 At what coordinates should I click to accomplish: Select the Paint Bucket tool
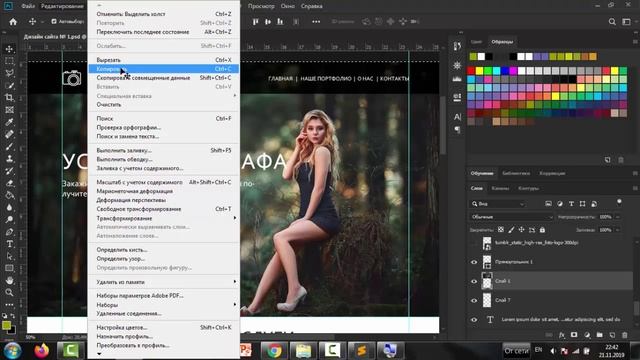tap(9, 195)
